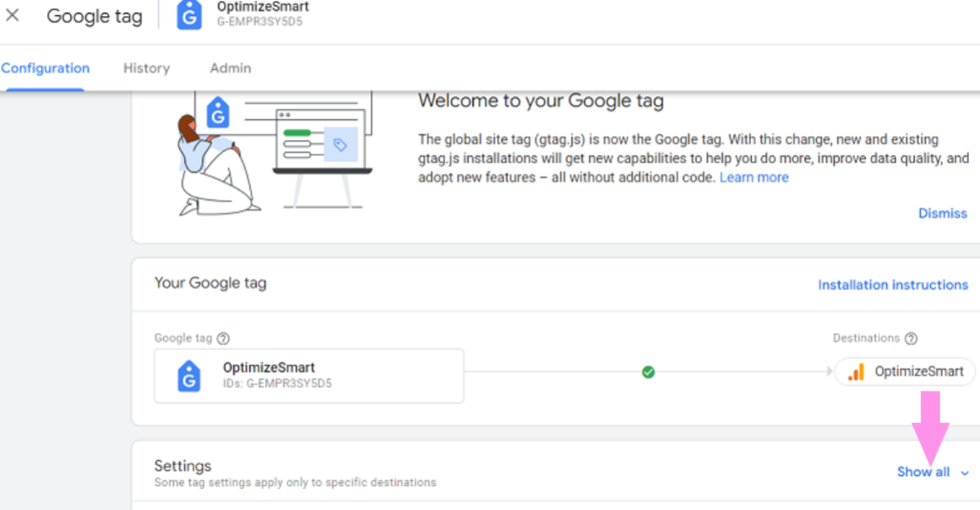Open Installation instructions
This screenshot has height=510, width=980.
point(892,285)
